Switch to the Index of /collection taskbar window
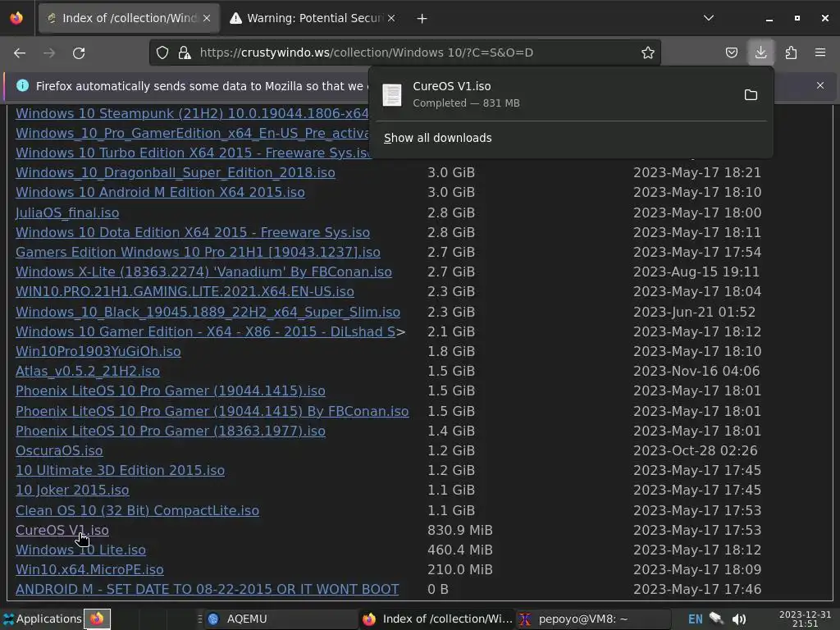The height and width of the screenshot is (630, 840). pos(437,619)
